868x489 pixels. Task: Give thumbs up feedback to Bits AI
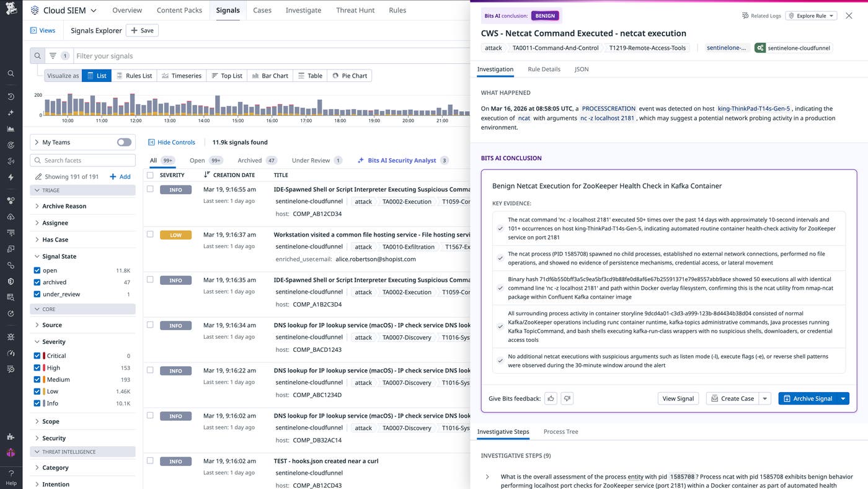pyautogui.click(x=551, y=398)
